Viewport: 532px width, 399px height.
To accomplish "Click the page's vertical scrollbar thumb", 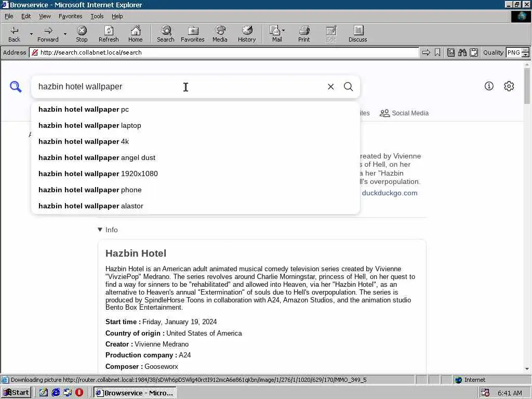I will coord(527,86).
